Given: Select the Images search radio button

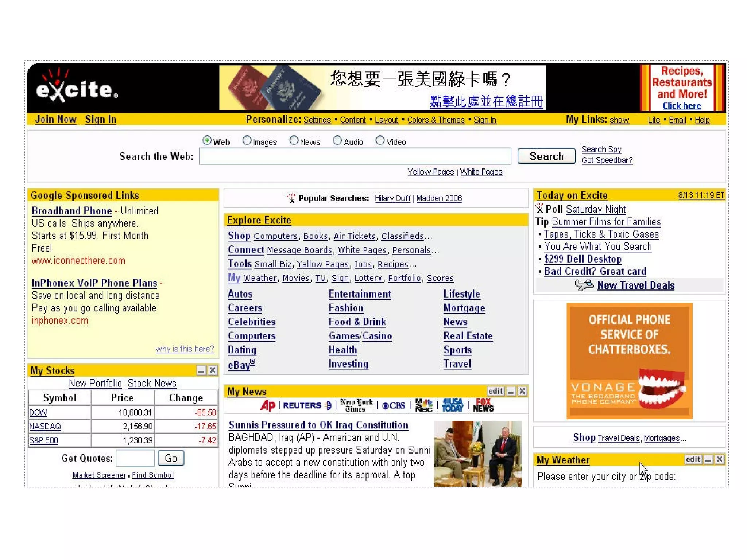Looking at the screenshot, I should click(247, 141).
